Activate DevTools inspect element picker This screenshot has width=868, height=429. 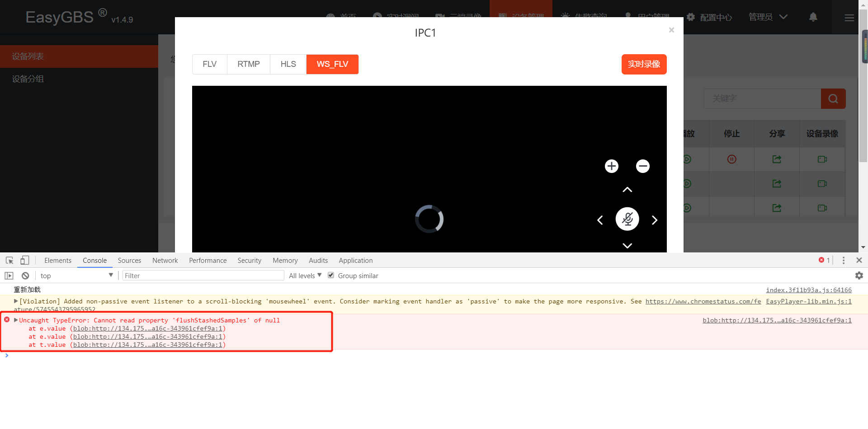[x=9, y=261]
